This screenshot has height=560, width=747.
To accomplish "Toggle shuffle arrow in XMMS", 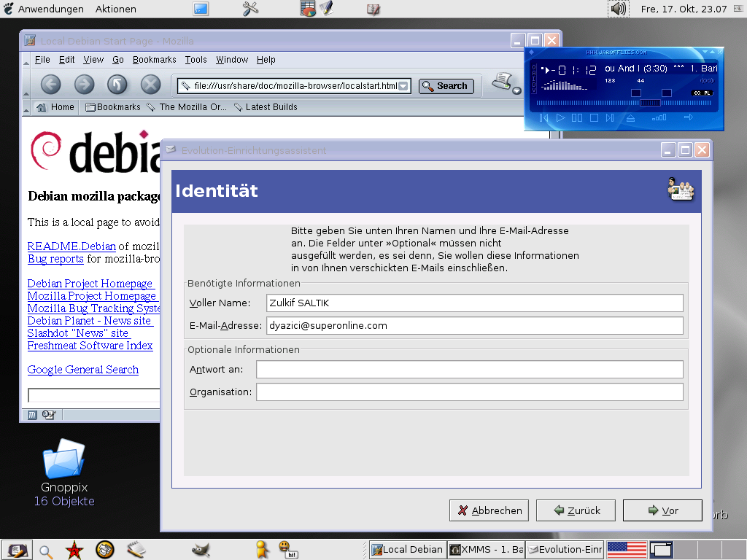I will (689, 117).
